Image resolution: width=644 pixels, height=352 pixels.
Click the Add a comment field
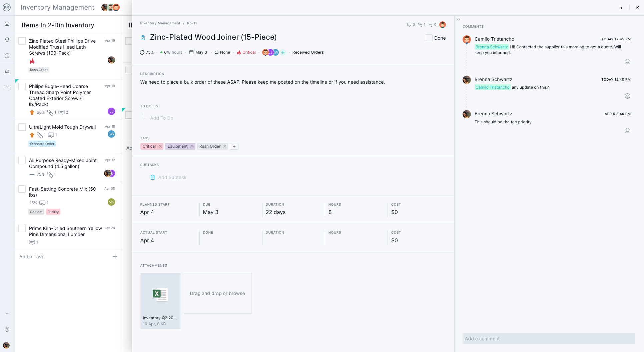point(548,339)
